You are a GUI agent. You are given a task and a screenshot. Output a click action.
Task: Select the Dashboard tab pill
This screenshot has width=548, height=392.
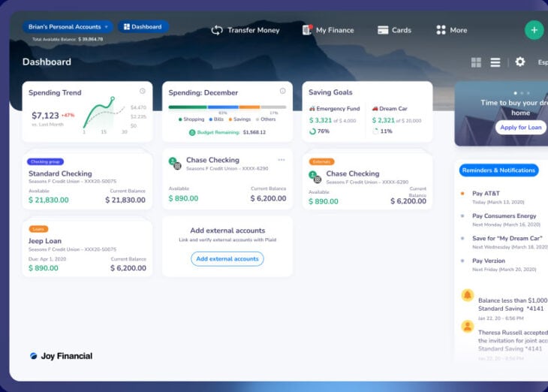[143, 27]
